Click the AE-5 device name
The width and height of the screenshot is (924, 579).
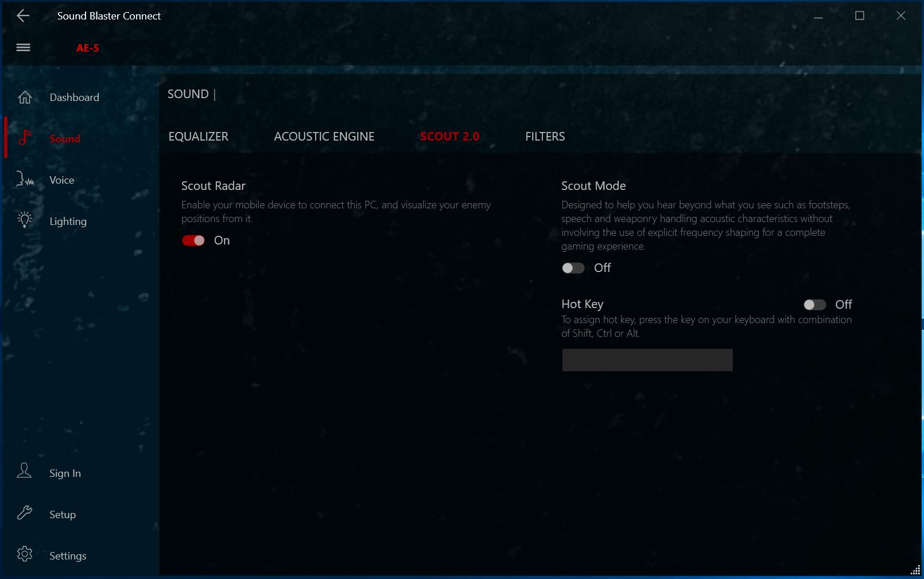click(88, 48)
